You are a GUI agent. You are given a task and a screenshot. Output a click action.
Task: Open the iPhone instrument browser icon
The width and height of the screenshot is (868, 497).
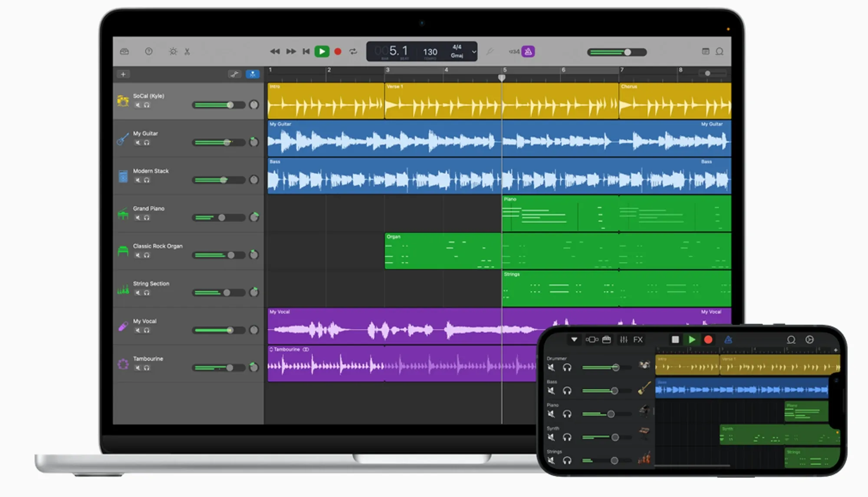pos(607,339)
